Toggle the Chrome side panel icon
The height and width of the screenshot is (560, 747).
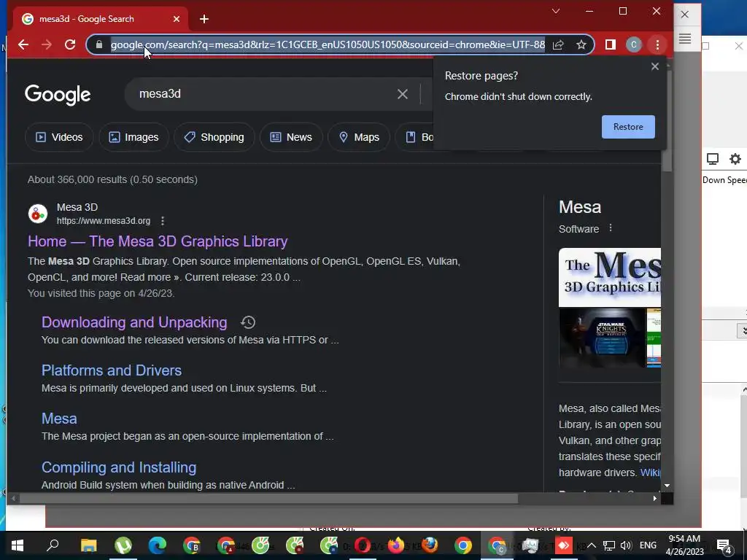pos(611,44)
